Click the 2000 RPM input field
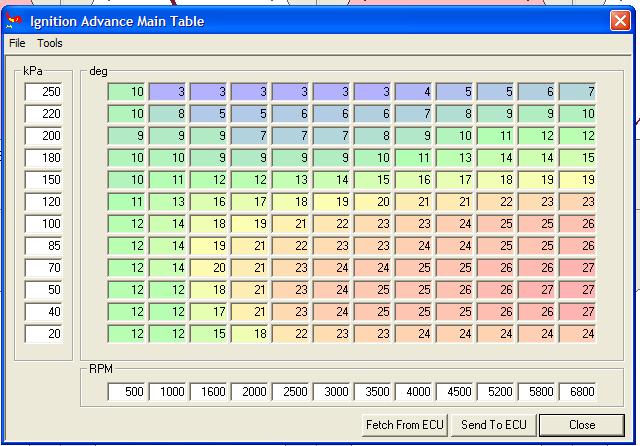The height and width of the screenshot is (446, 640). (x=249, y=392)
